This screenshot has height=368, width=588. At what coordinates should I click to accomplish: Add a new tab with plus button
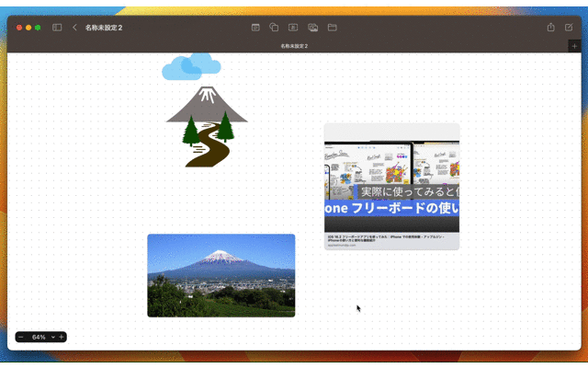pyautogui.click(x=574, y=46)
